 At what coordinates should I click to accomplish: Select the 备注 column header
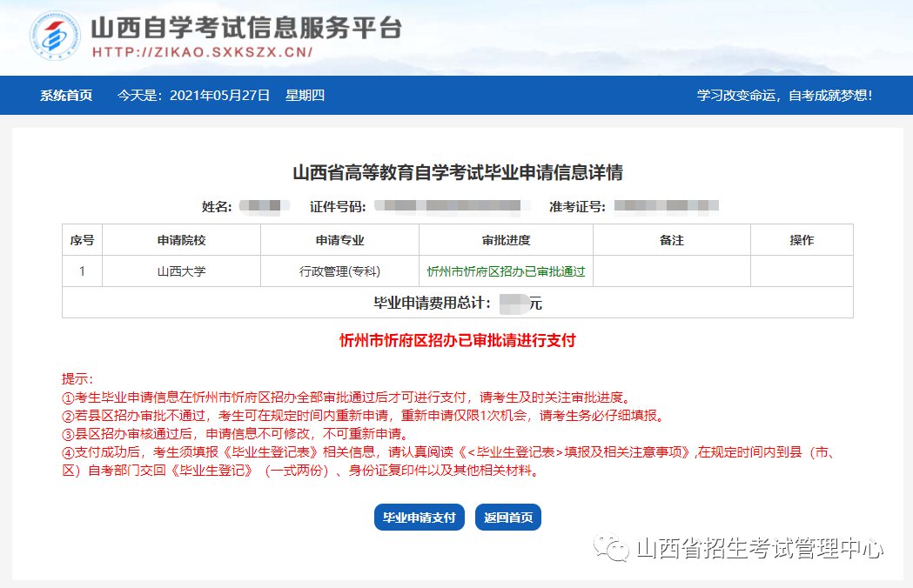[x=672, y=240]
